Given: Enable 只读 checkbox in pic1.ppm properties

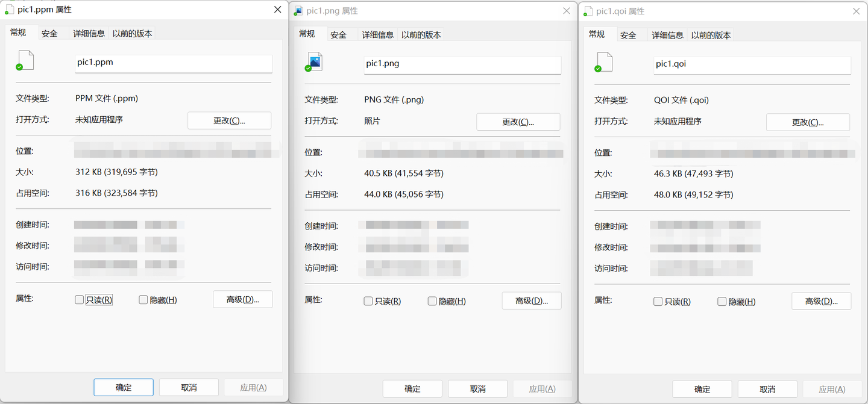Looking at the screenshot, I should pos(79,300).
